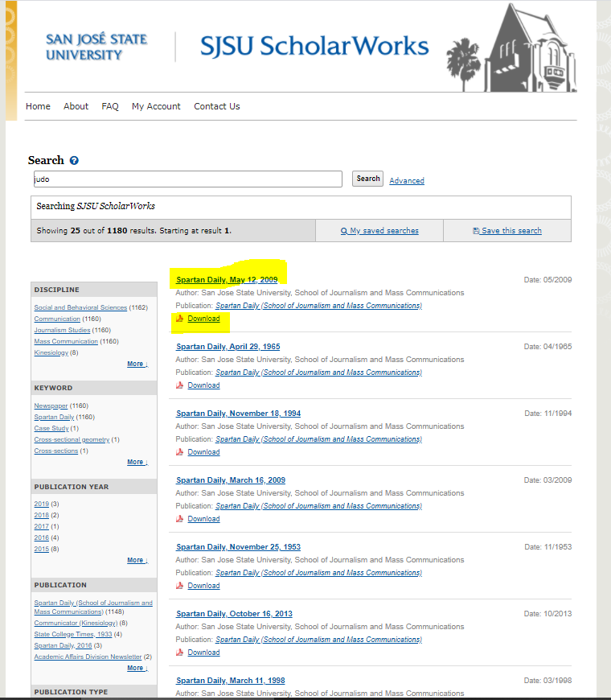611x700 pixels.
Task: Open Spartan Daily, October 16, 2013 result
Action: click(234, 614)
